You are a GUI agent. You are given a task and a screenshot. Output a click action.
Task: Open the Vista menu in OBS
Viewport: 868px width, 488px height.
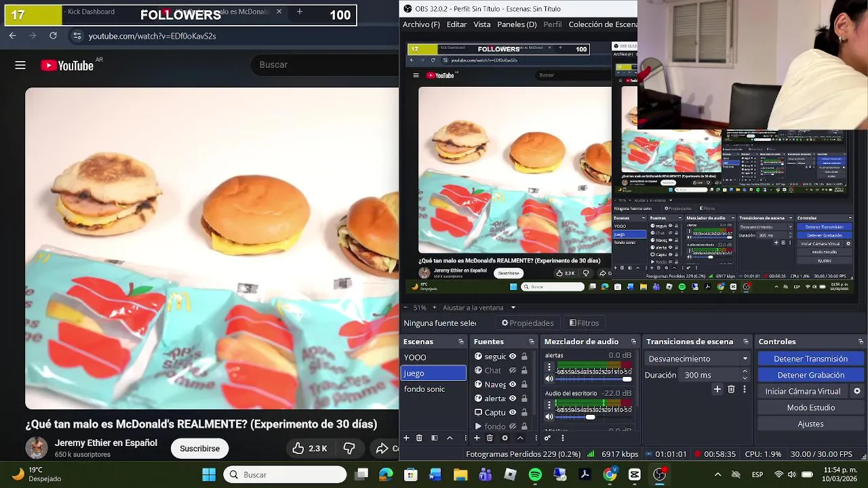pos(482,24)
